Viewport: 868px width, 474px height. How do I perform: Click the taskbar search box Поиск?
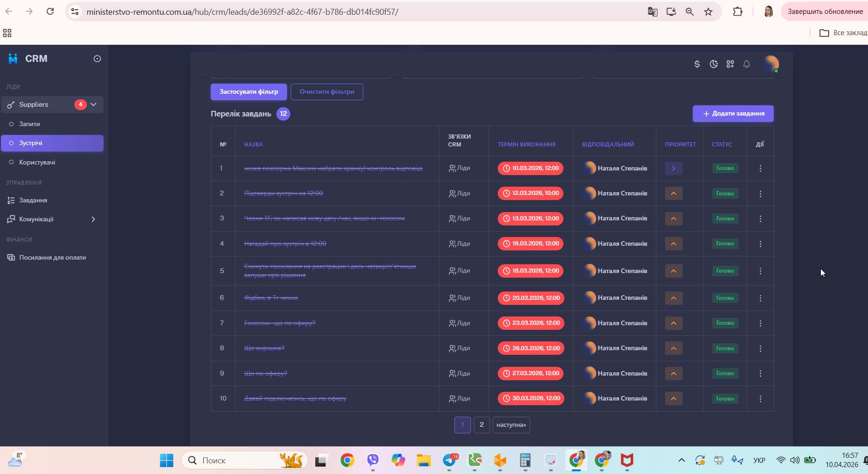click(x=245, y=461)
